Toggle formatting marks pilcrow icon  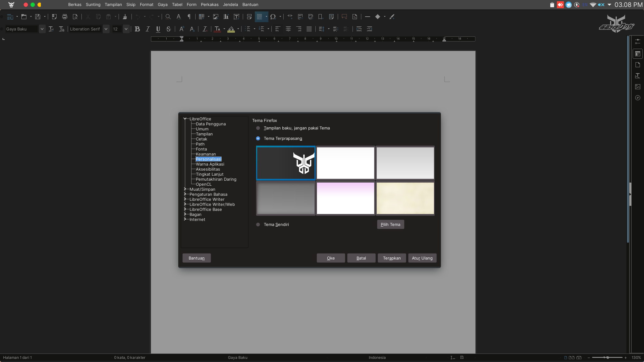tap(189, 17)
